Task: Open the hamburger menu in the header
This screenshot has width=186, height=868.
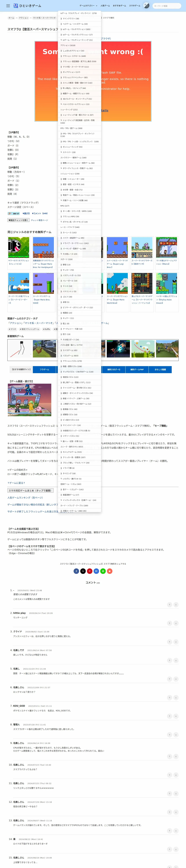Action: pos(8,6)
